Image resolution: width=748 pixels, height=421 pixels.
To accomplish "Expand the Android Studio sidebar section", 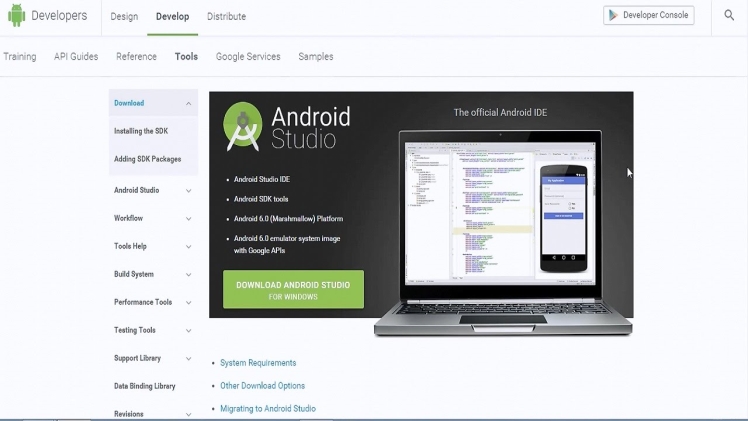I will (x=188, y=190).
